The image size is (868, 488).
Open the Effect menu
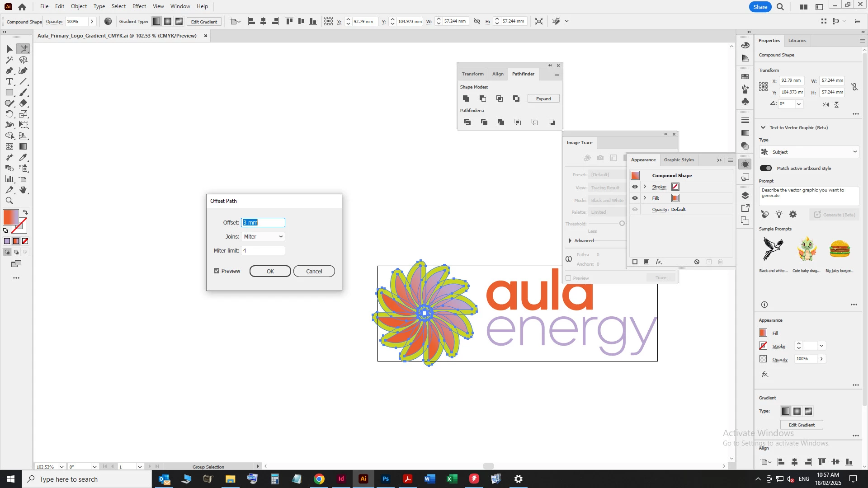pos(139,6)
